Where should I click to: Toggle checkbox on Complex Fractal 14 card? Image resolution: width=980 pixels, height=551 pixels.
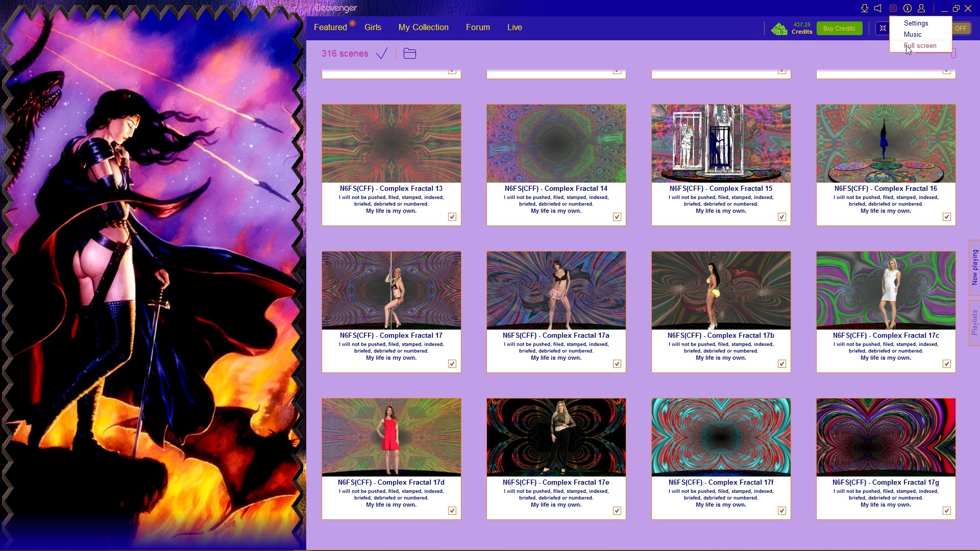(617, 217)
